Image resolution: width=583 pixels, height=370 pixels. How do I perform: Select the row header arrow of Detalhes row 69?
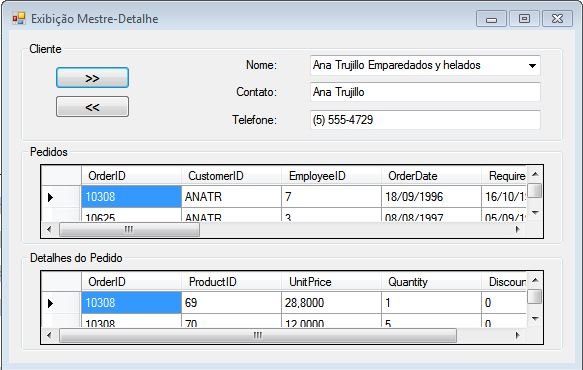[61, 303]
